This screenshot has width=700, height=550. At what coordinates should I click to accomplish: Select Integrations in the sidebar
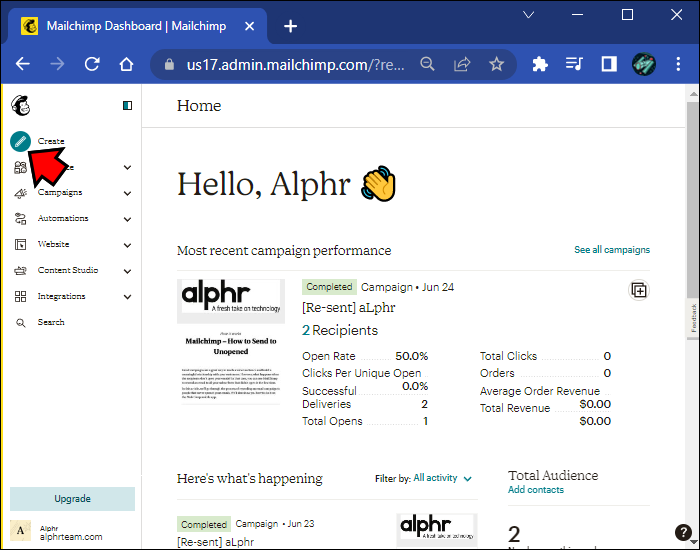pos(62,296)
